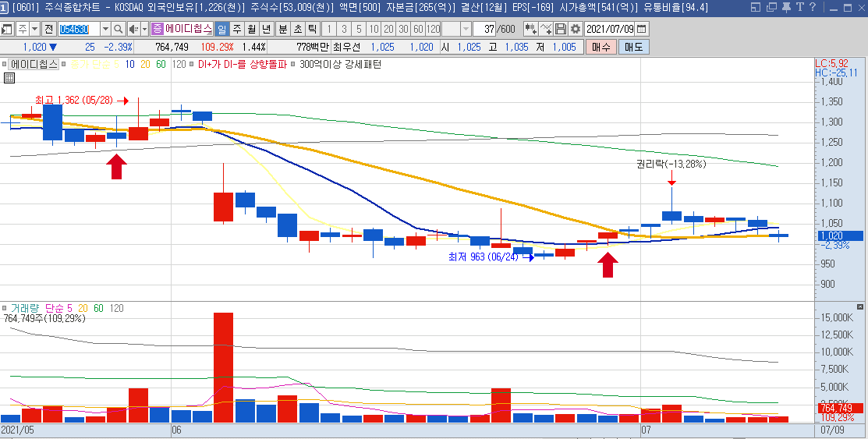Click the orange 20 moving average price legend
The image size is (868, 439).
coord(145,64)
